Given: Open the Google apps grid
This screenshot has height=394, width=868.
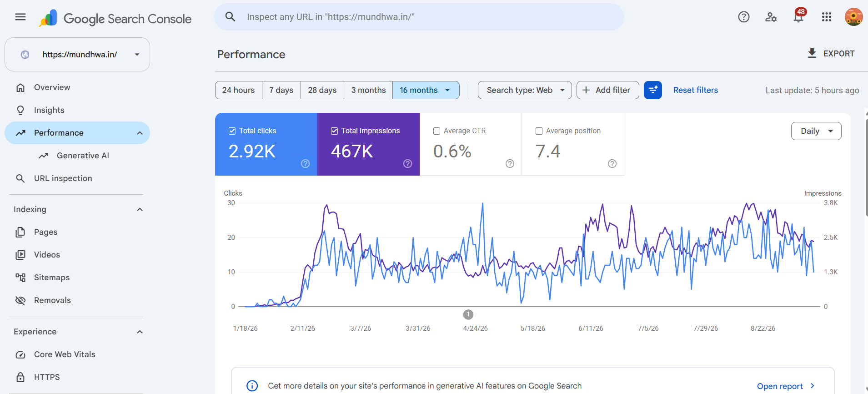Looking at the screenshot, I should (x=827, y=17).
